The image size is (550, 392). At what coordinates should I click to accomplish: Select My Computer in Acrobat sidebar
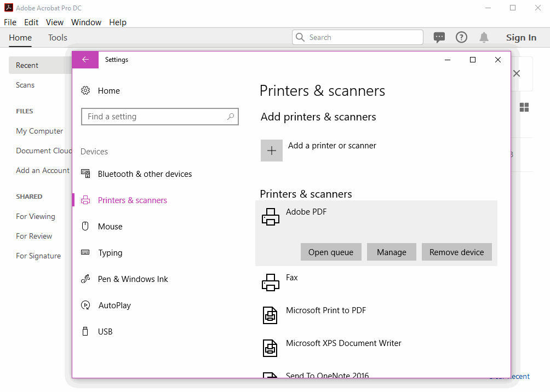point(39,131)
